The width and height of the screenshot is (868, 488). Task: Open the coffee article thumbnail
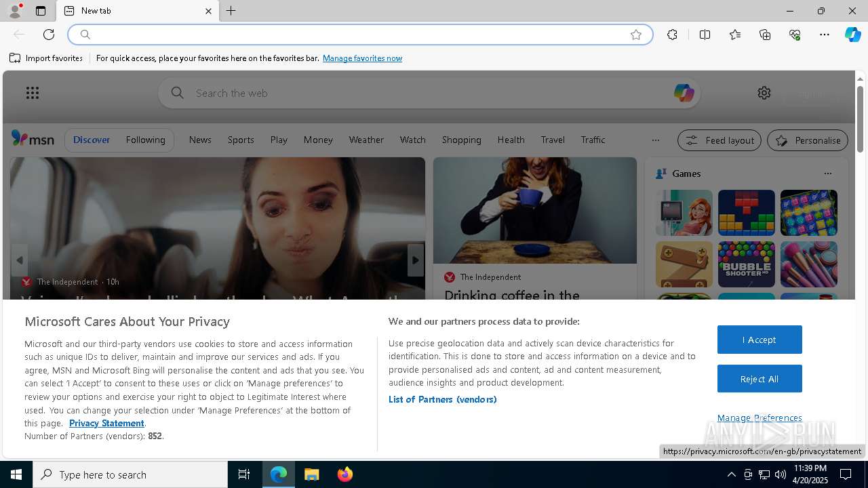pyautogui.click(x=535, y=211)
